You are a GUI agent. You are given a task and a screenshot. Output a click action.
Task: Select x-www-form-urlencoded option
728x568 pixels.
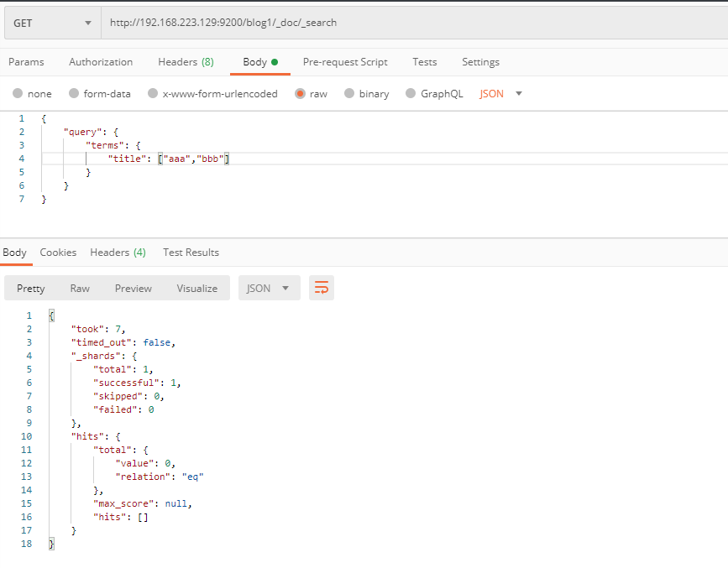coord(212,94)
